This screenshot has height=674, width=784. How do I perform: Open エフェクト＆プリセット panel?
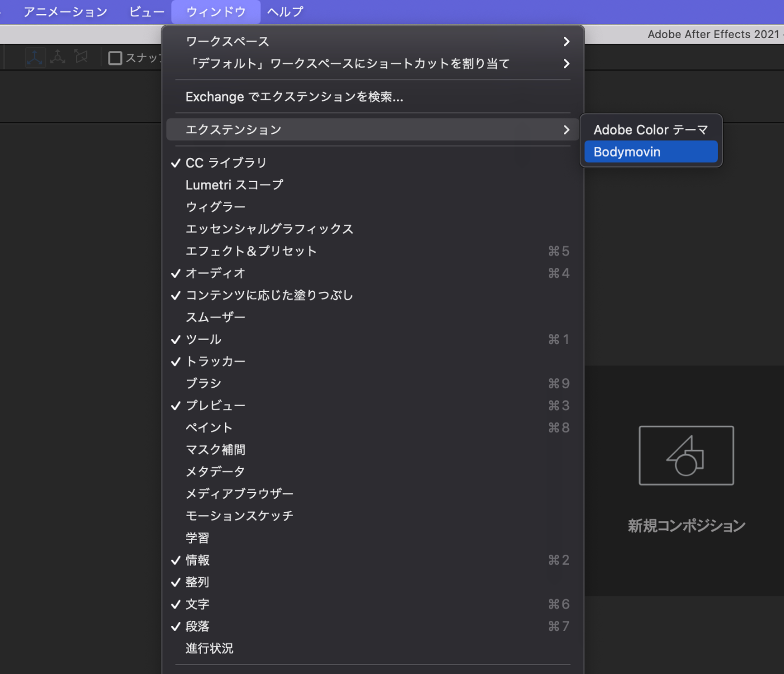(x=373, y=251)
